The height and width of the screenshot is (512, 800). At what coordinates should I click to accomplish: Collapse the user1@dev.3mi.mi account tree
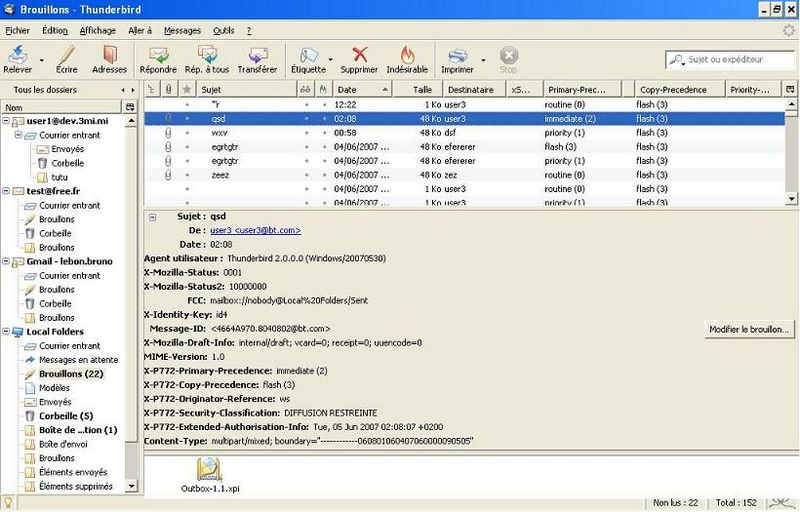pyautogui.click(x=8, y=121)
